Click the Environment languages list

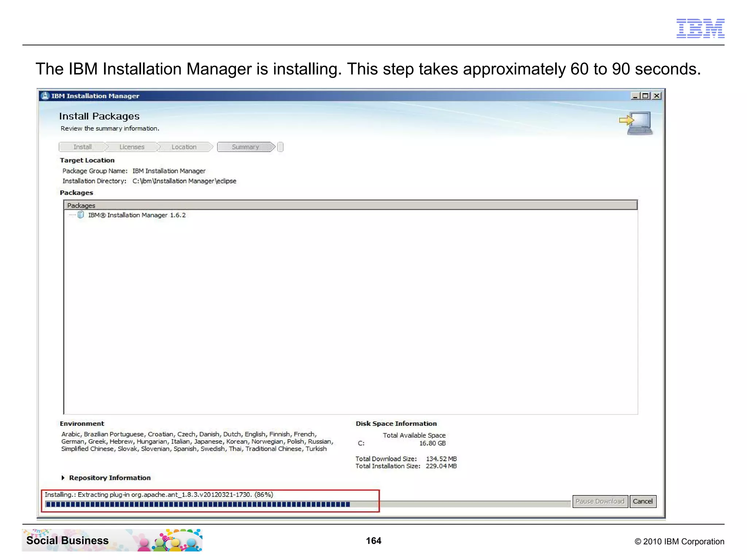[x=197, y=442]
